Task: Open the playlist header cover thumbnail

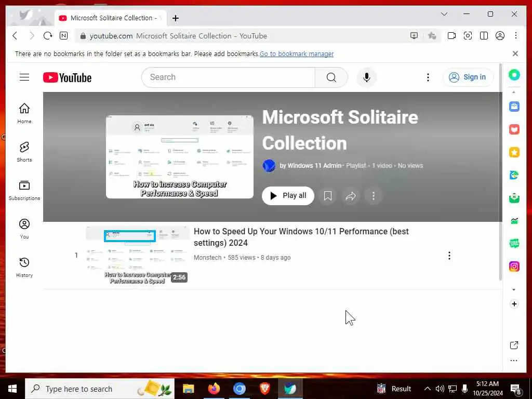Action: tap(179, 157)
